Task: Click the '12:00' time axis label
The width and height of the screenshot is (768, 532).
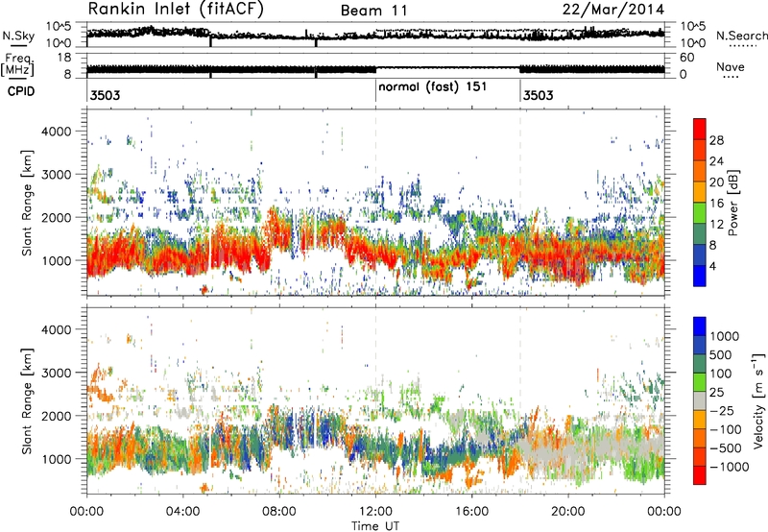Action: point(375,512)
